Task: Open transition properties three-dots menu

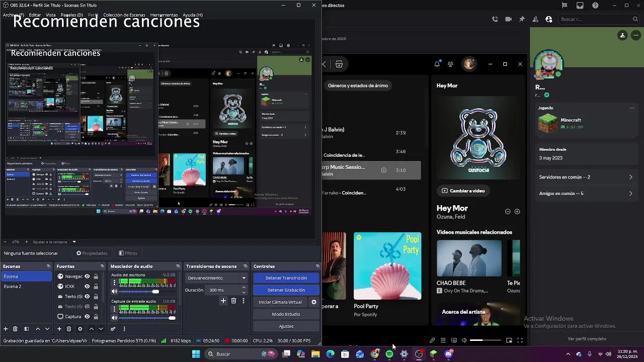Action: pyautogui.click(x=244, y=301)
